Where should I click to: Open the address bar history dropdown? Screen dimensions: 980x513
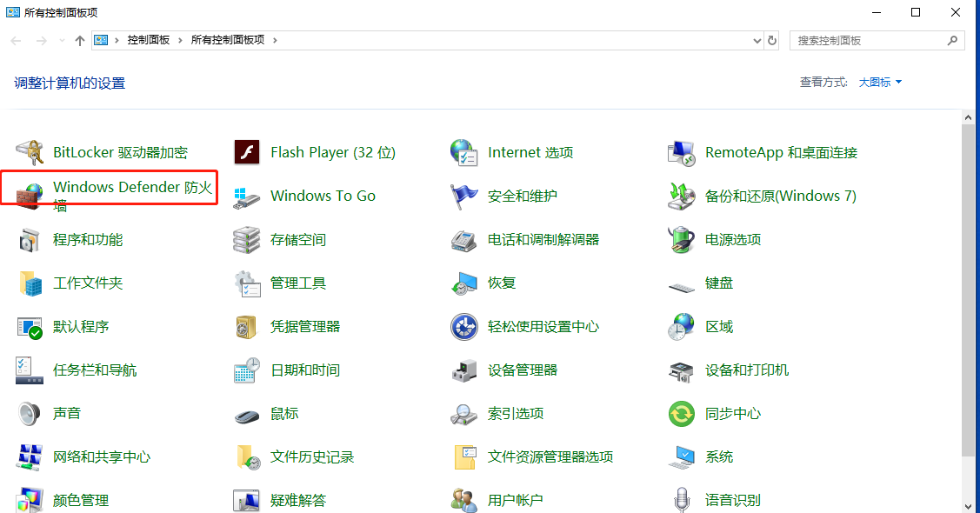coord(757,40)
